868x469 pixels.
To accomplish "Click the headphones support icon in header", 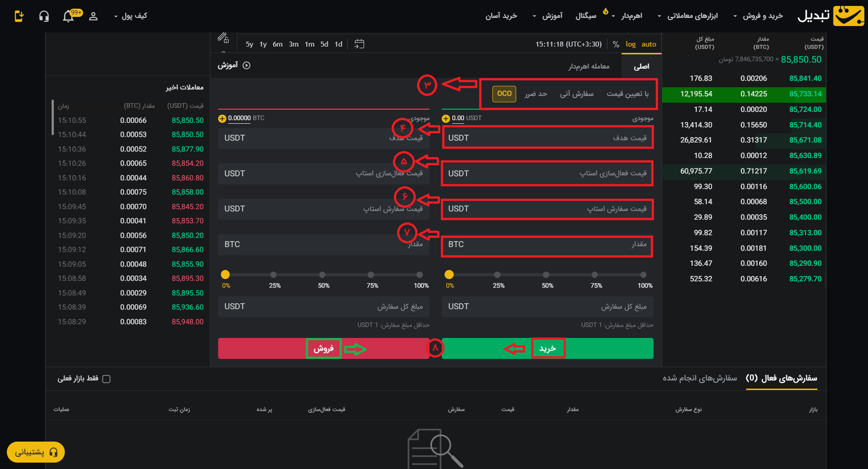I will 44,16.
